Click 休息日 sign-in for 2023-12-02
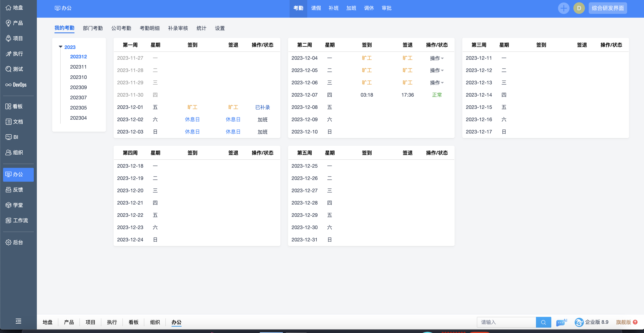Image resolution: width=644 pixels, height=333 pixels. coord(192,119)
